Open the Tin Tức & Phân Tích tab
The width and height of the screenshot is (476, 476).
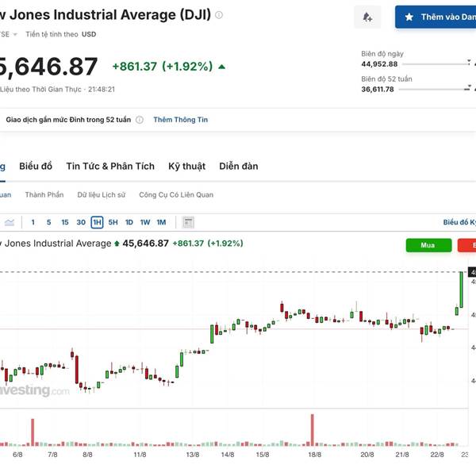pyautogui.click(x=110, y=166)
